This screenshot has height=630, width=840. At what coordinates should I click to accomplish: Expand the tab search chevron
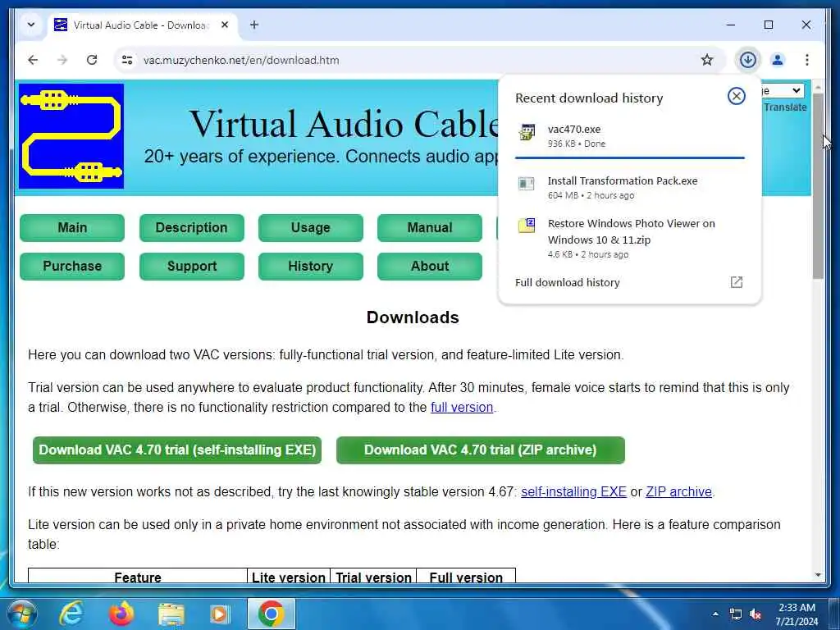[x=31, y=25]
